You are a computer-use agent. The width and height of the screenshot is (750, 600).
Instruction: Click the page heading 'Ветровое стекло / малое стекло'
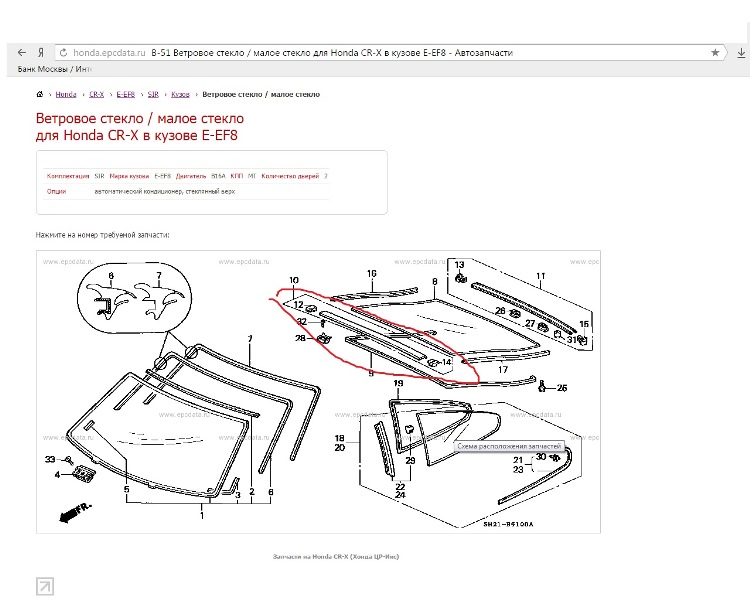point(140,118)
